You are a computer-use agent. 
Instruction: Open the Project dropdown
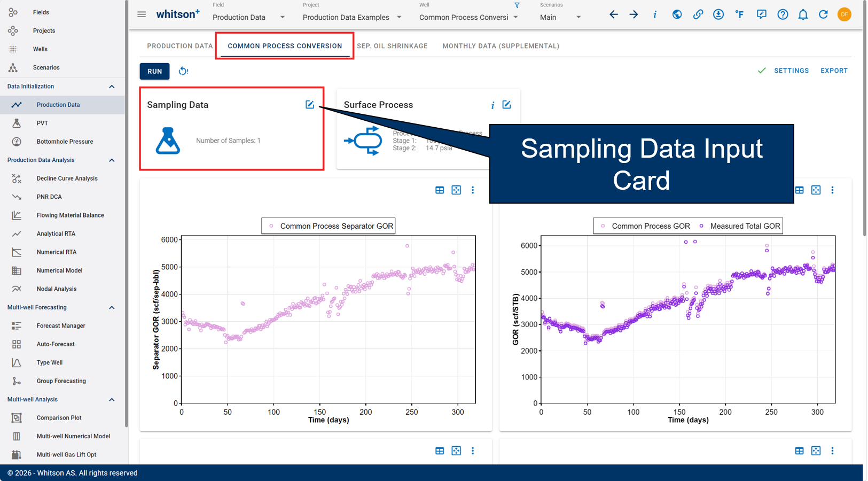(352, 17)
